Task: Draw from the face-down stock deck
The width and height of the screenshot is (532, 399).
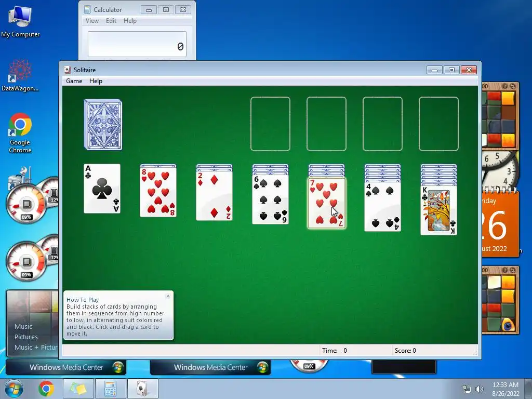Action: pos(103,125)
